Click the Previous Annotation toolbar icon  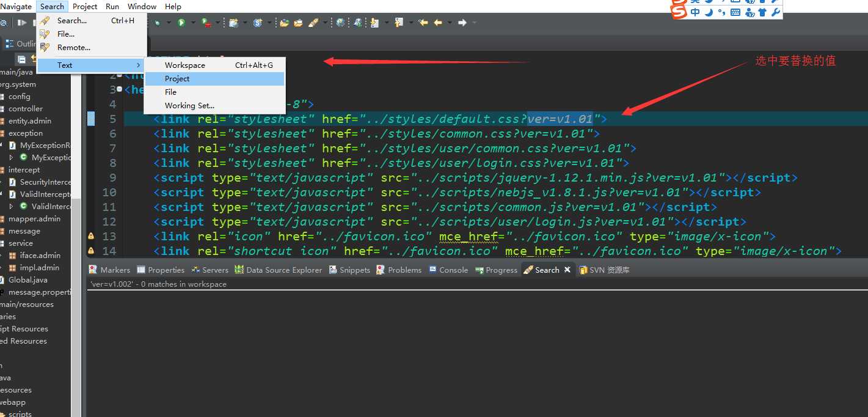(398, 23)
